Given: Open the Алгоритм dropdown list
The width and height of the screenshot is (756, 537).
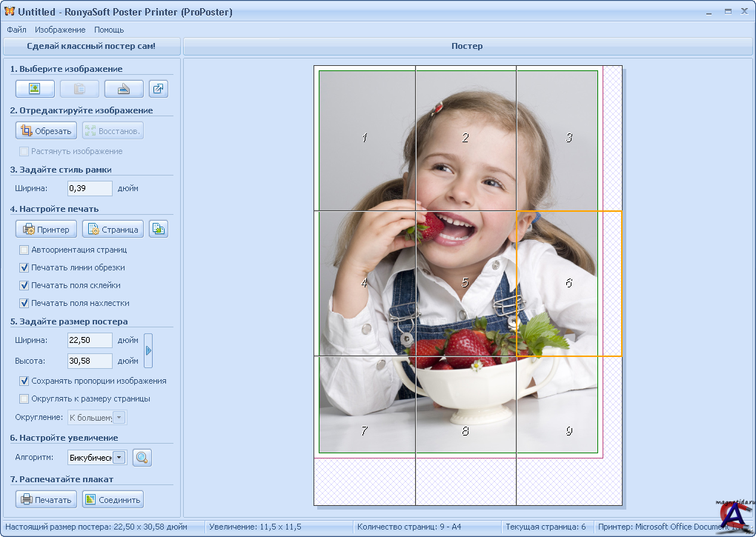Looking at the screenshot, I should pyautogui.click(x=119, y=458).
